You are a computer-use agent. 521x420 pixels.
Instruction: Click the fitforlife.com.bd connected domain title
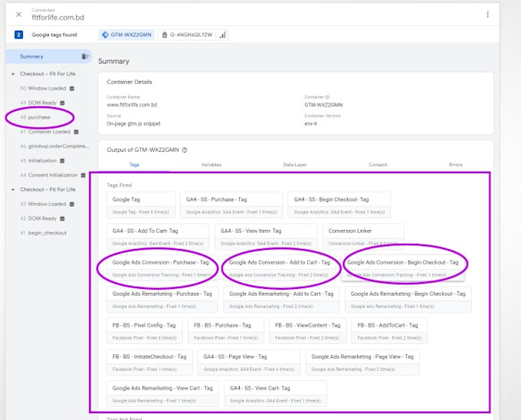(x=57, y=18)
